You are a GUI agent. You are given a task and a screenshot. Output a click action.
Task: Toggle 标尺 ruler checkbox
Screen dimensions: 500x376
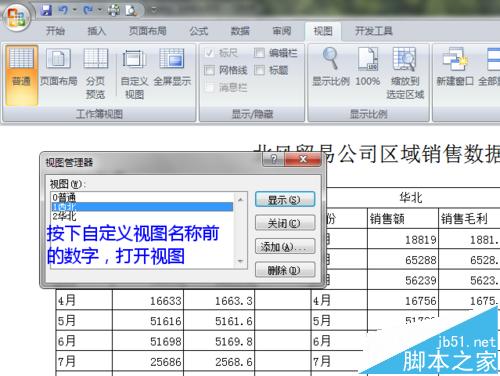coord(210,53)
